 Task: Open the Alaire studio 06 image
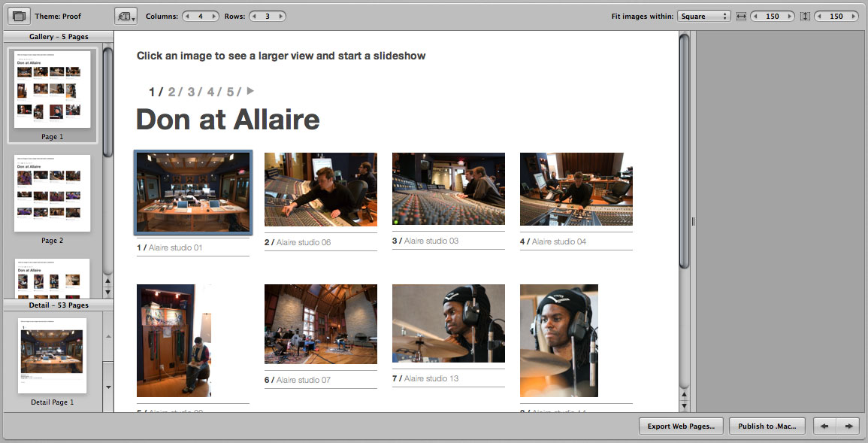coord(320,190)
